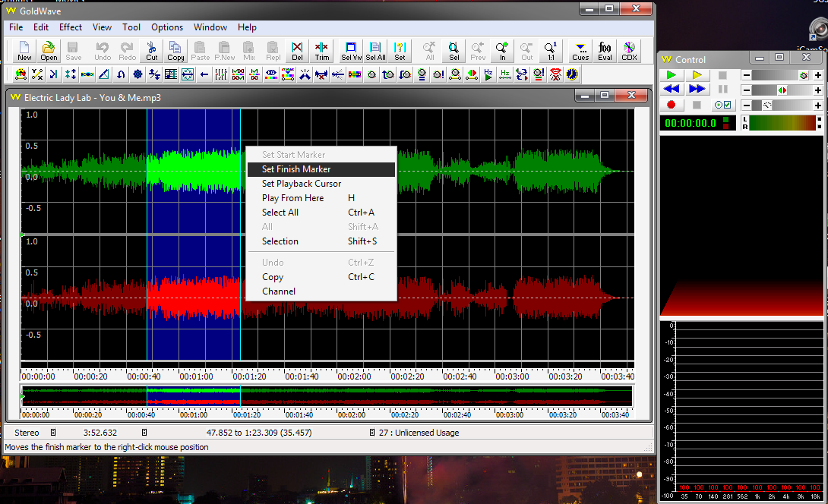The image size is (828, 504).
Task: Select Play From Here menu entry
Action: [321, 198]
